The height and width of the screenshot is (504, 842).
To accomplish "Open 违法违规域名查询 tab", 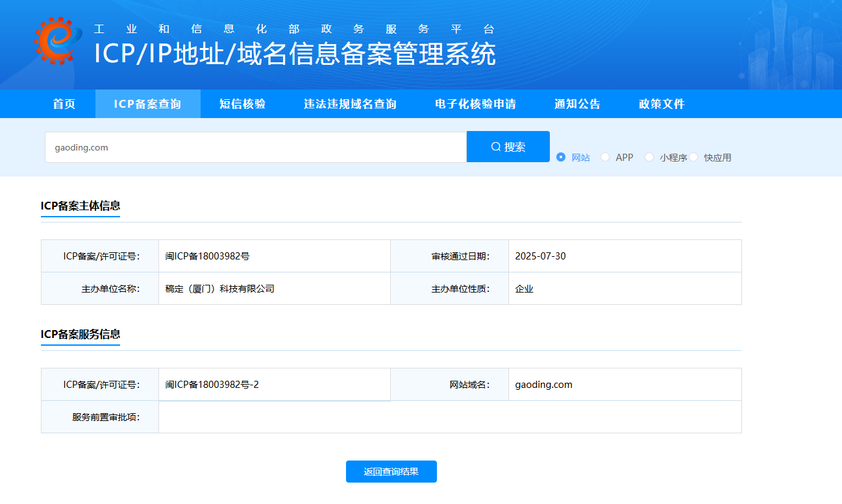I will pyautogui.click(x=350, y=104).
